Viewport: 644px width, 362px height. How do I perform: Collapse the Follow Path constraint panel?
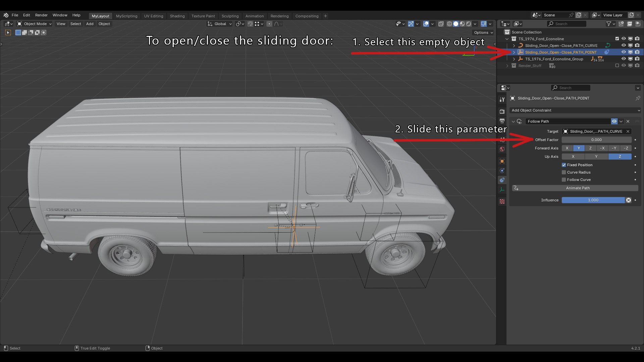coord(513,121)
